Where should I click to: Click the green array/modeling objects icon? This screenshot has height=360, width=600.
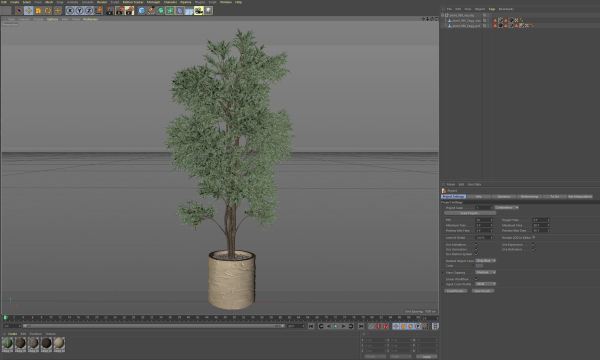pyautogui.click(x=170, y=11)
